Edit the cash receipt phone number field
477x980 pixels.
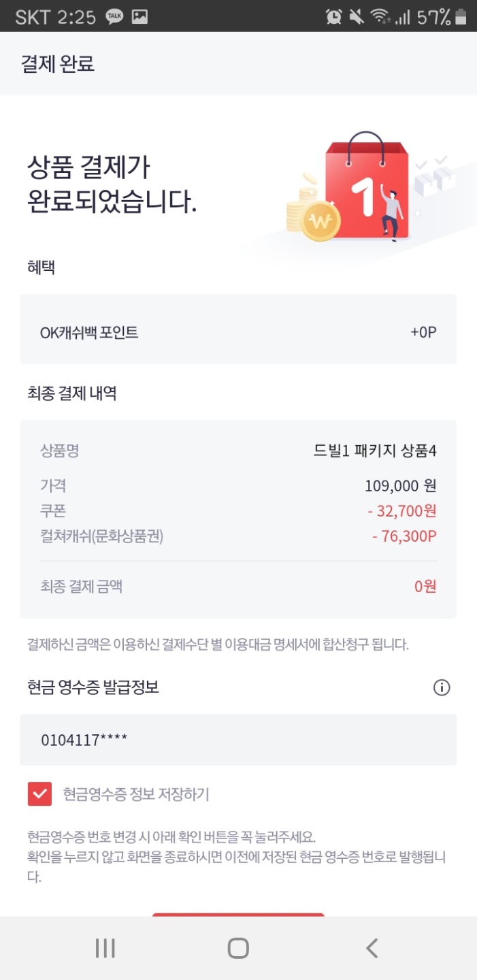coord(238,740)
